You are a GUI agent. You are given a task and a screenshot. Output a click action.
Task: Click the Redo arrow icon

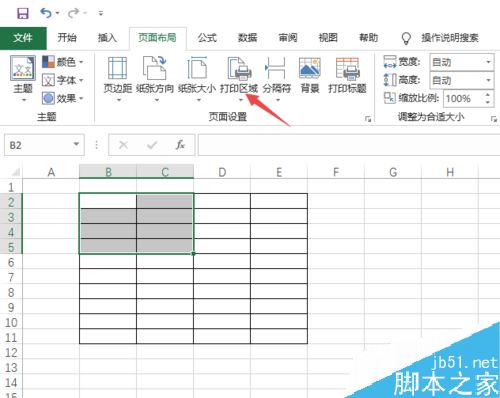(x=73, y=13)
